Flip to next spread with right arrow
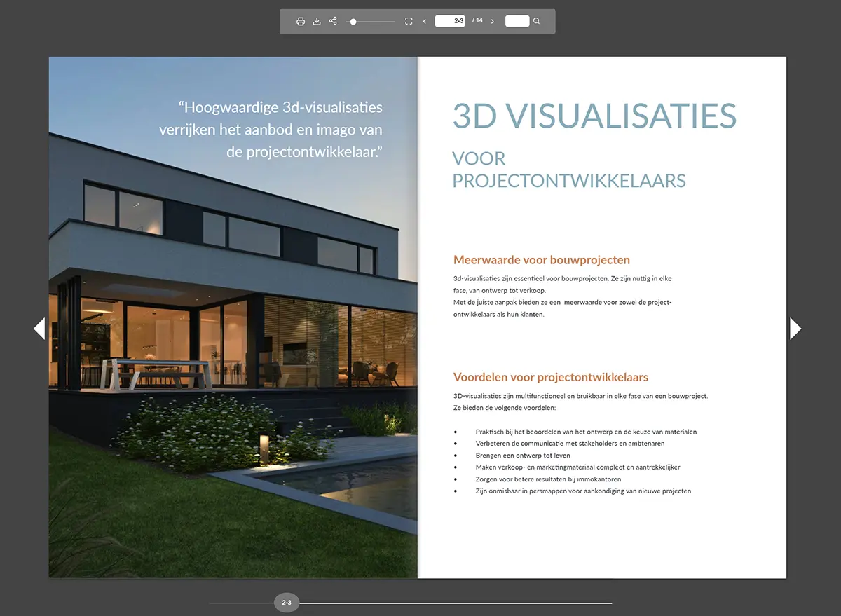841x616 pixels. 795,328
